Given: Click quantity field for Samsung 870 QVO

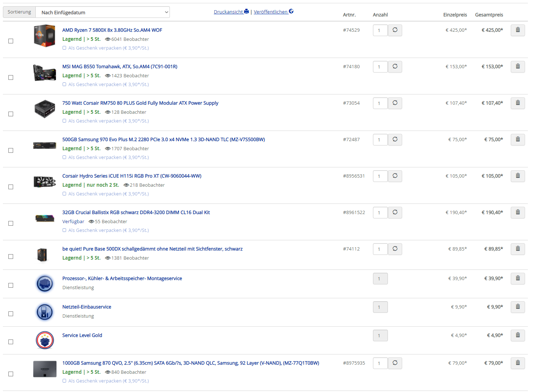Looking at the screenshot, I should [x=380, y=363].
